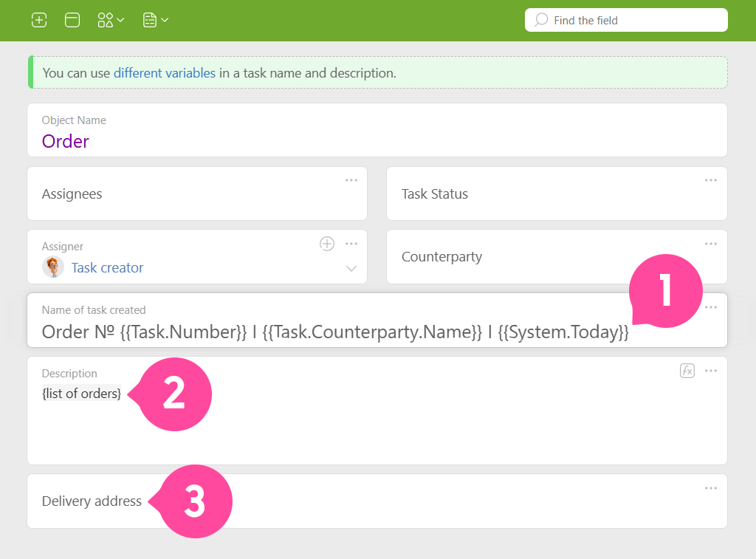Click the Find the field search box

coord(626,20)
